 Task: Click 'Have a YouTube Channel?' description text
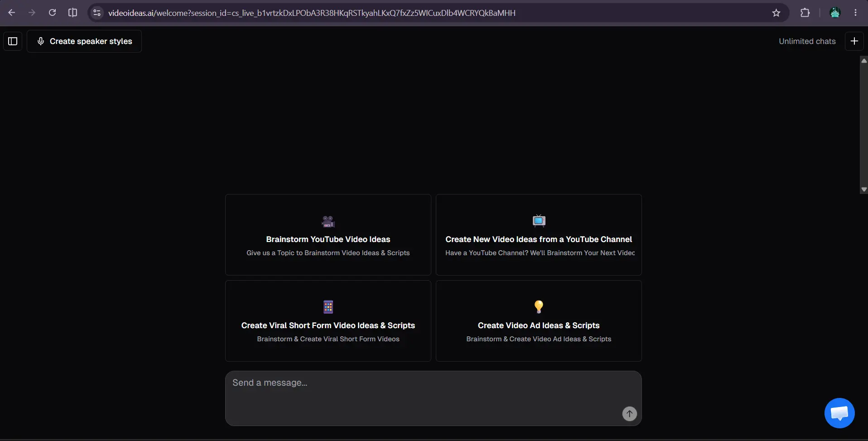pyautogui.click(x=540, y=253)
